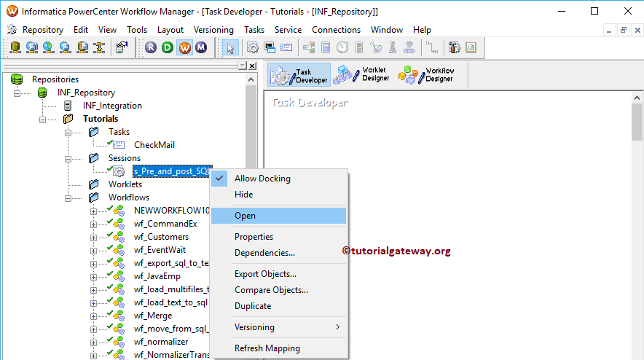Open the Versioning submenu in context menu
644x360 pixels.
pyautogui.click(x=279, y=327)
